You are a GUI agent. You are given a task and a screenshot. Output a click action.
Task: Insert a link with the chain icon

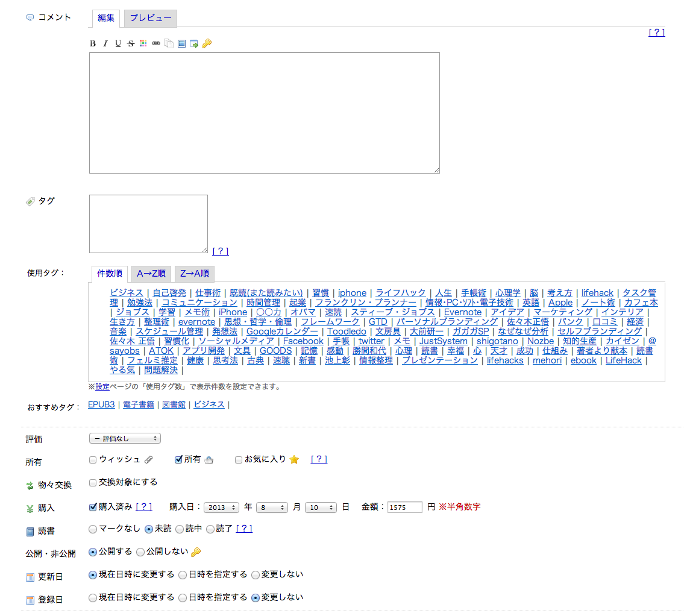[156, 43]
